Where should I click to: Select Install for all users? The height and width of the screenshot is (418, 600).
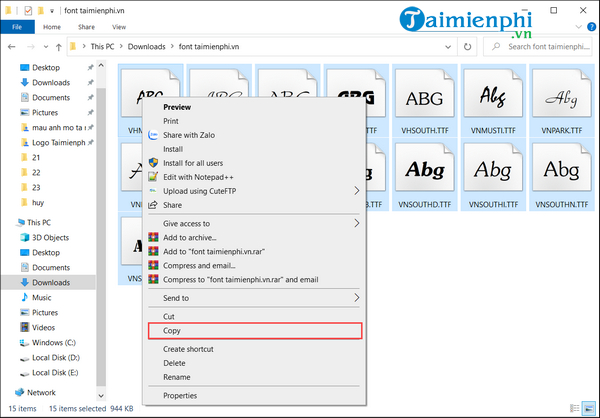click(x=254, y=163)
